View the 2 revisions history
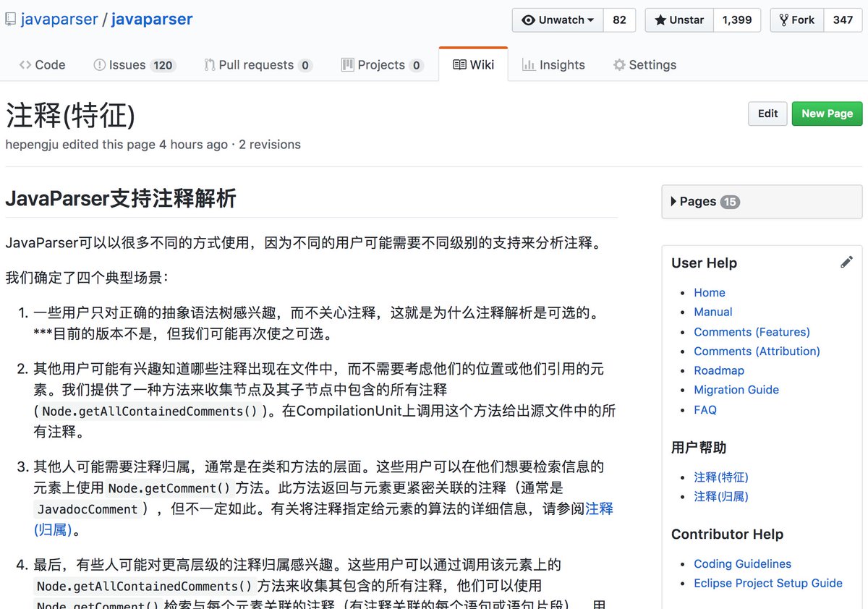 click(x=270, y=144)
